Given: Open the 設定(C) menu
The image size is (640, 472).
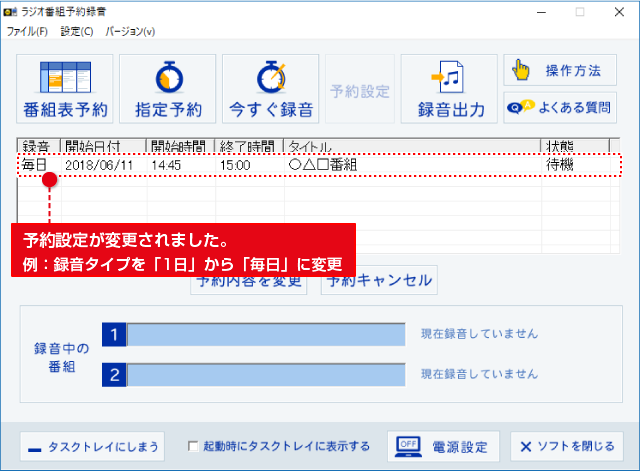Looking at the screenshot, I should (x=77, y=31).
